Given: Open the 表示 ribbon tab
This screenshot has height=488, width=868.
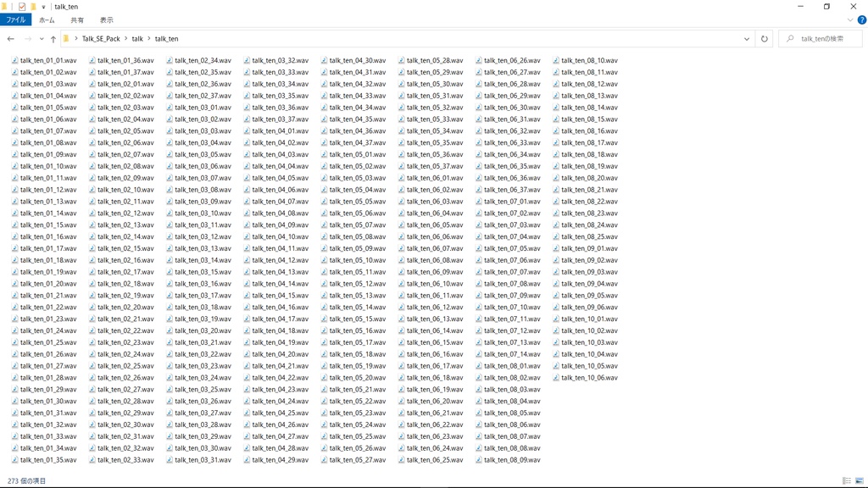Looking at the screenshot, I should point(106,20).
